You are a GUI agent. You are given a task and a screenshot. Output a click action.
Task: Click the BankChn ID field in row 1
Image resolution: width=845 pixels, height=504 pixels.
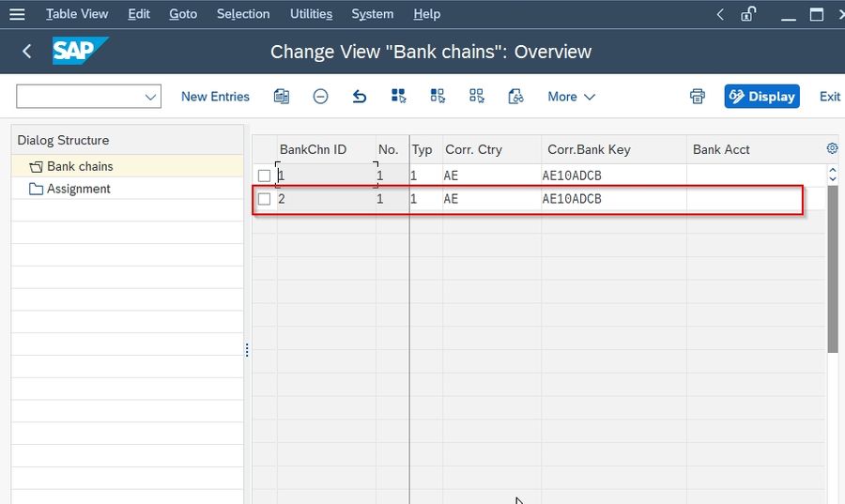click(326, 176)
